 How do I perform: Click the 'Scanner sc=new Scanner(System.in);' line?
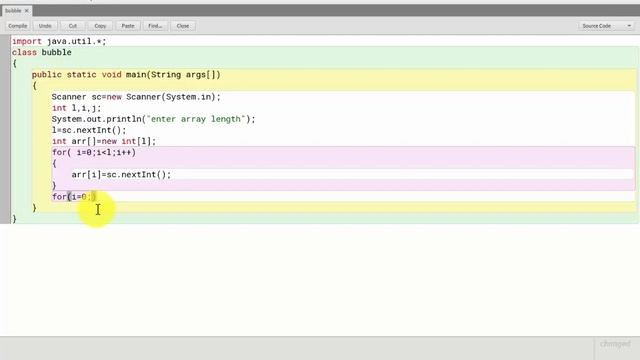(x=136, y=97)
